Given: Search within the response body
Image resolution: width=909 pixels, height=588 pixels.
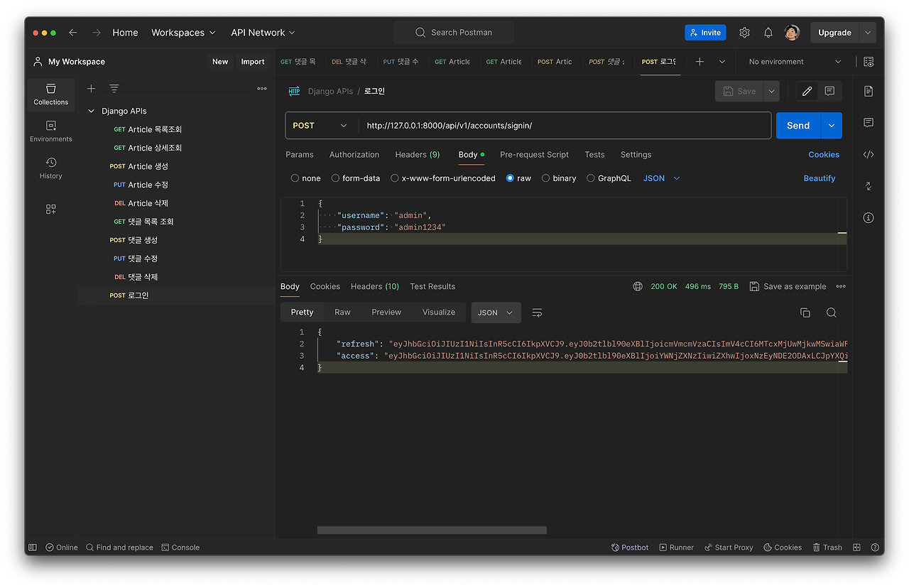Looking at the screenshot, I should point(832,312).
